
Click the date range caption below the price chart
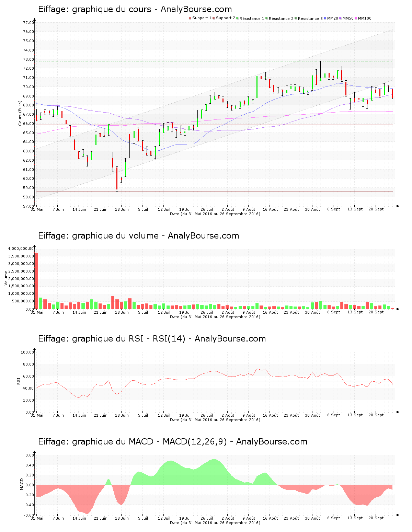215,214
